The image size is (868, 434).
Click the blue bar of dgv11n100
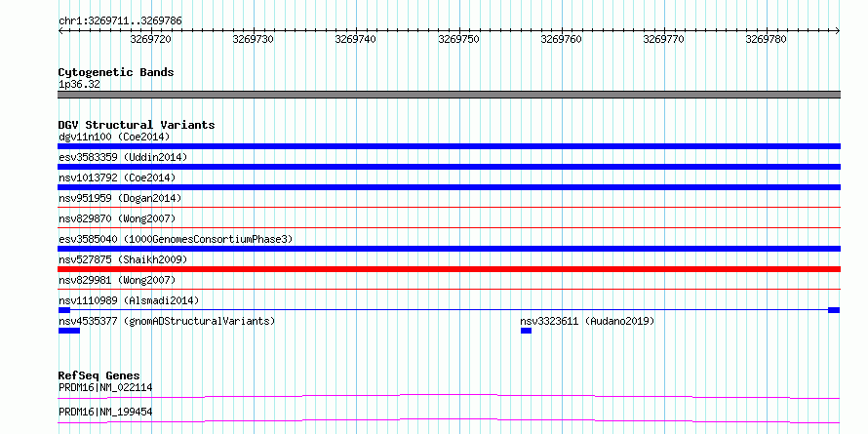449,146
